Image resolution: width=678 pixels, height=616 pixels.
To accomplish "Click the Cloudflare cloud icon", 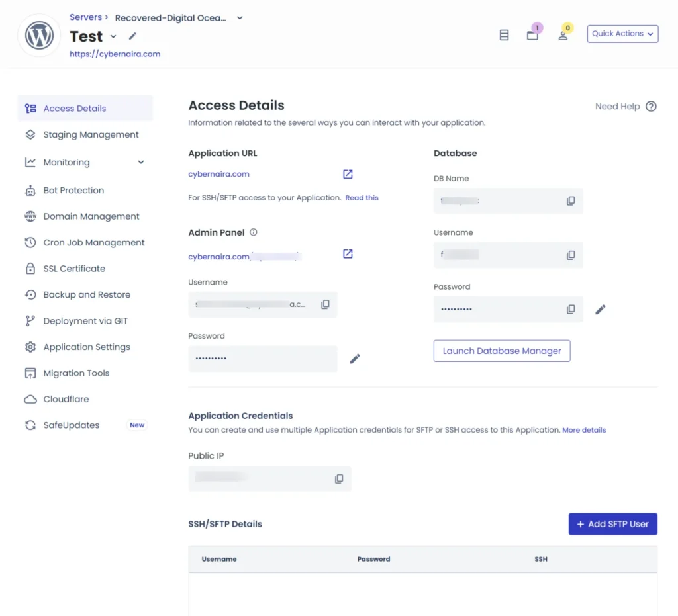I will click(x=30, y=399).
